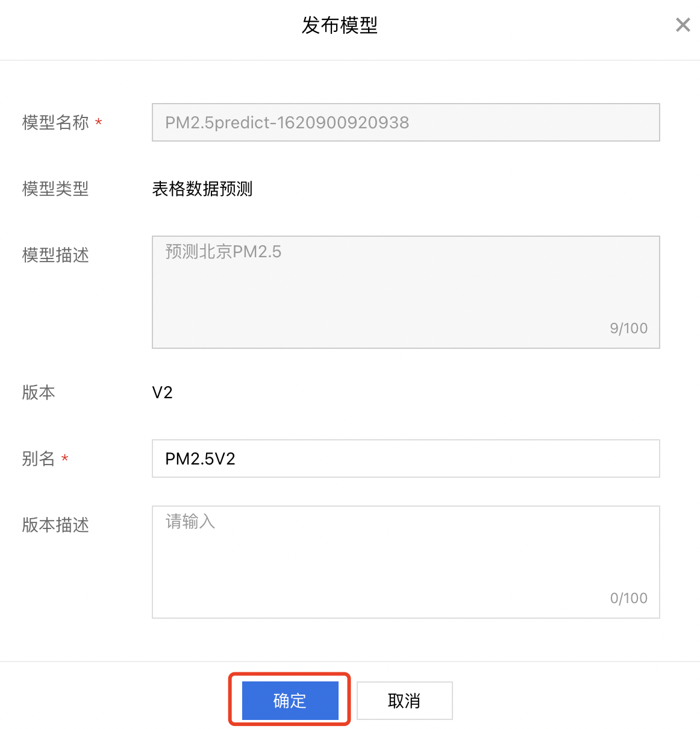The width and height of the screenshot is (700, 729).
Task: Click the 发布模型 dialog title
Action: pyautogui.click(x=340, y=25)
